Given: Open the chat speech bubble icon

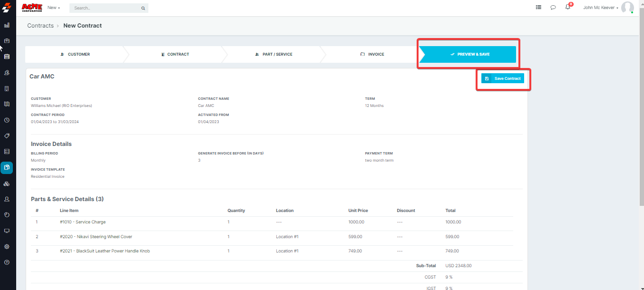Looking at the screenshot, I should pos(553,8).
